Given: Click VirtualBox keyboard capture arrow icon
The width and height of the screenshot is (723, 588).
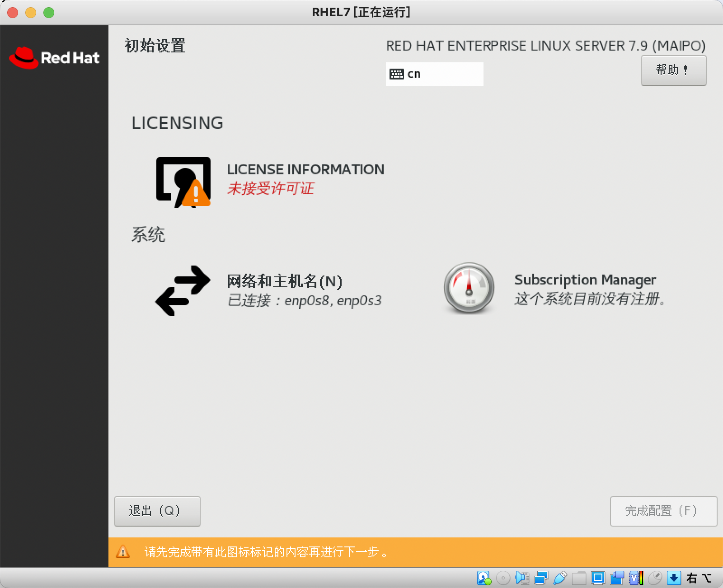Looking at the screenshot, I should coord(674,578).
